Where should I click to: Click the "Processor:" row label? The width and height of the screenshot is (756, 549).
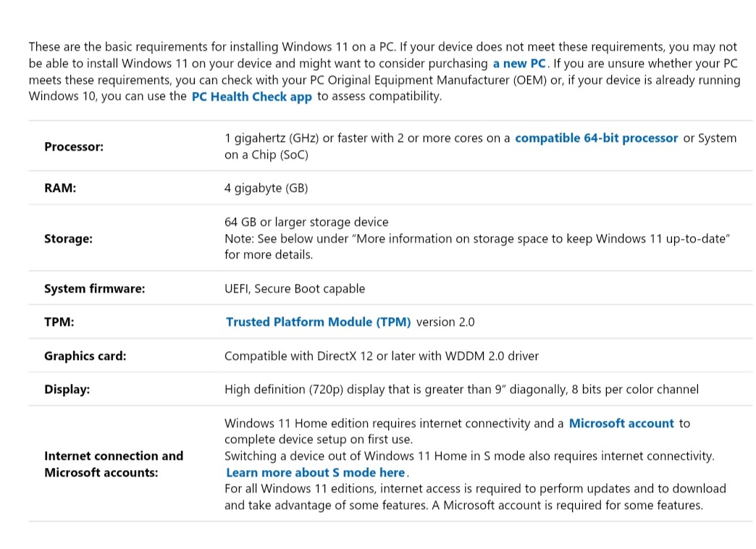[74, 146]
